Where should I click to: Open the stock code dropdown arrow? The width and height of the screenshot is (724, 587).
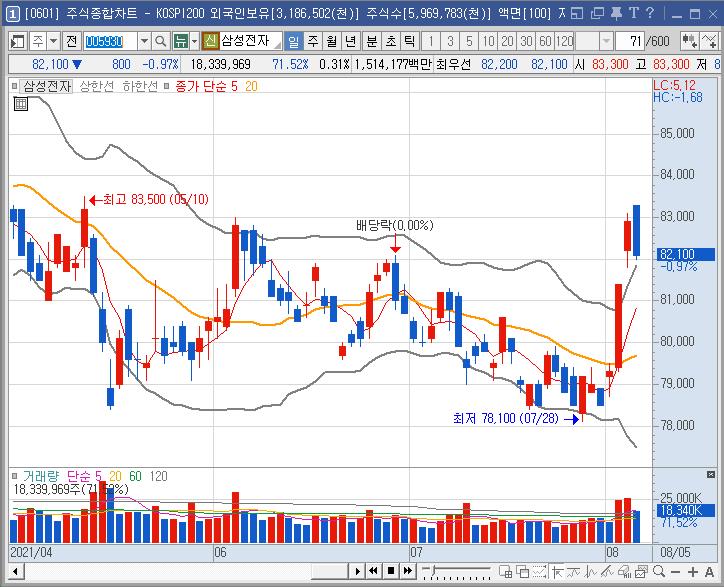point(144,42)
